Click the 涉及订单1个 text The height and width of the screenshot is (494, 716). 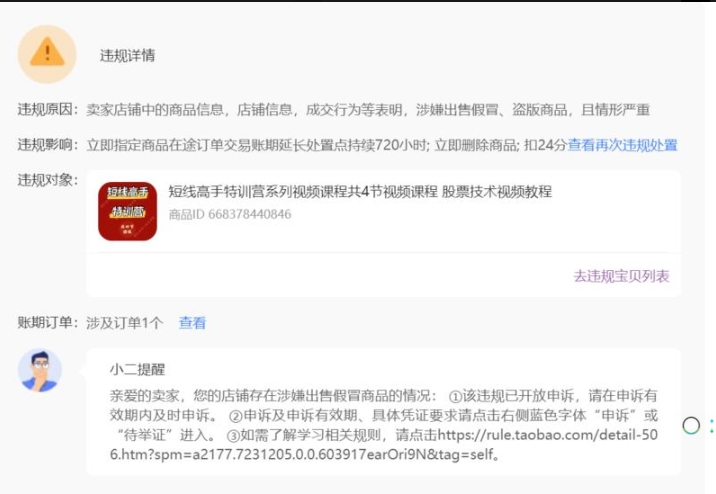(x=124, y=323)
